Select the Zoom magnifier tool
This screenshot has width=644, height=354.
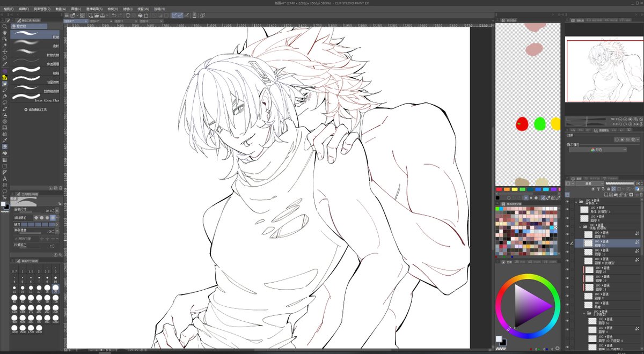[x=5, y=26]
